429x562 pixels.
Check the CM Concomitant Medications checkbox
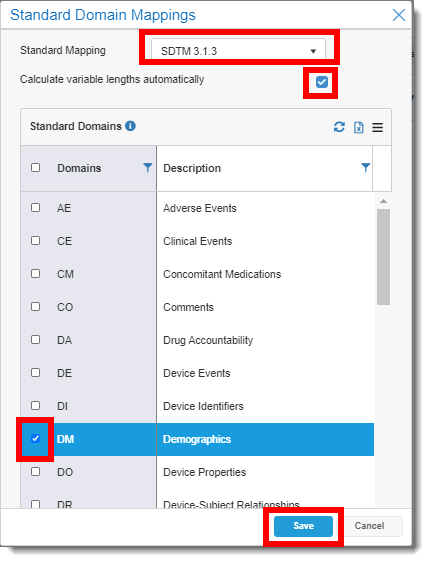click(x=35, y=273)
